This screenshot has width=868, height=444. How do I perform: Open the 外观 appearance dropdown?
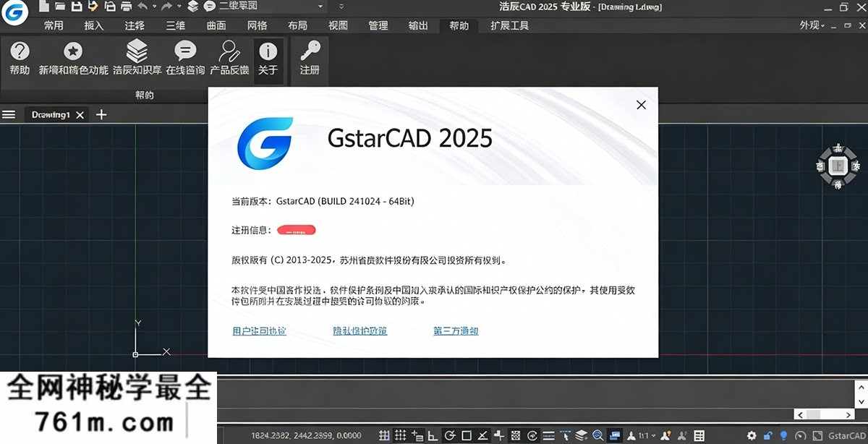point(812,25)
